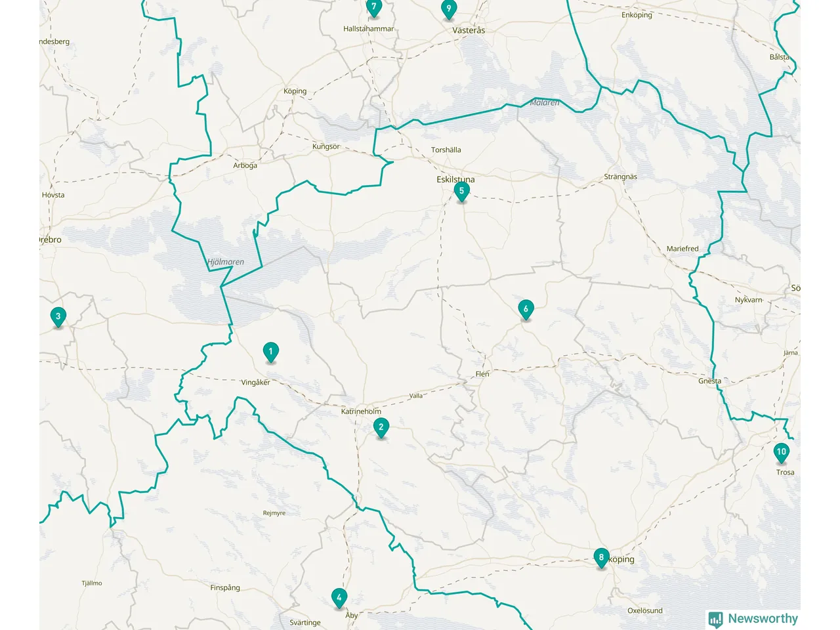Select marker 5 at Eskilstuna

pos(461,192)
